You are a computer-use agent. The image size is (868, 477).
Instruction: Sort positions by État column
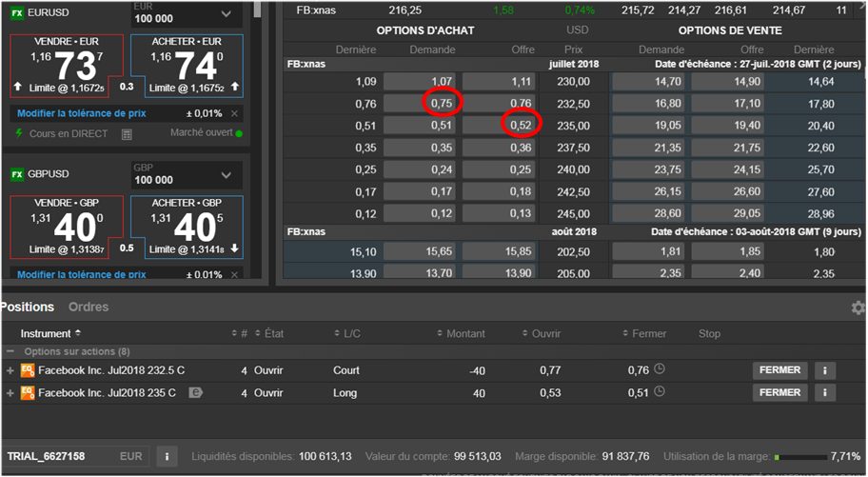(269, 333)
